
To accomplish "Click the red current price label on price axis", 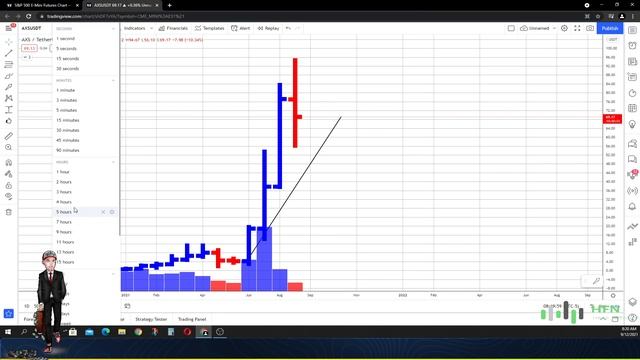I will click(612, 119).
